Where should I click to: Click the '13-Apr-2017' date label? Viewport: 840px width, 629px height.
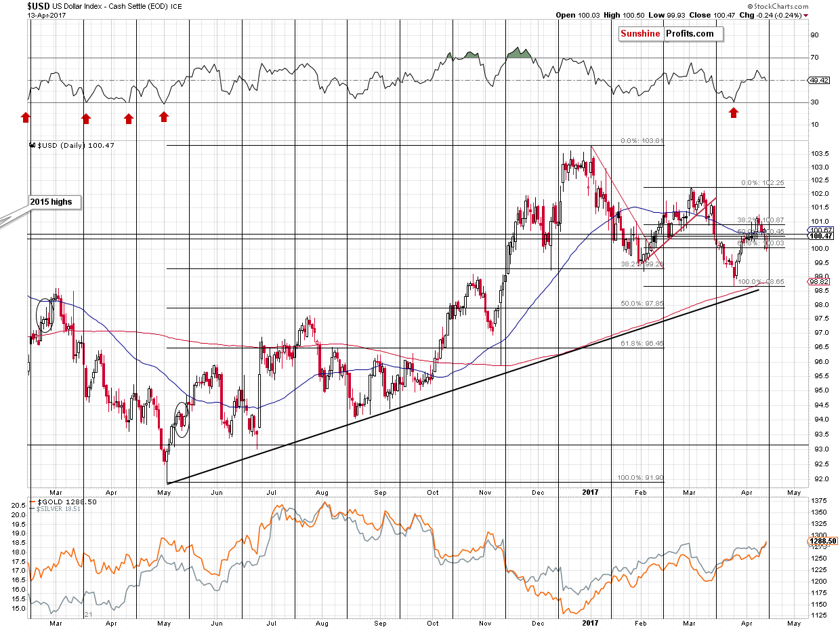pos(45,14)
